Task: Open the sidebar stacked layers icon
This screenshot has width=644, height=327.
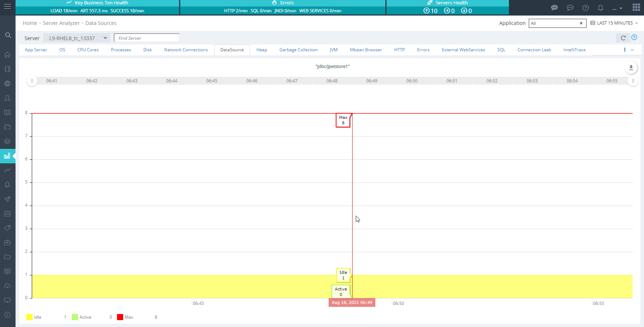Action: pos(7,141)
